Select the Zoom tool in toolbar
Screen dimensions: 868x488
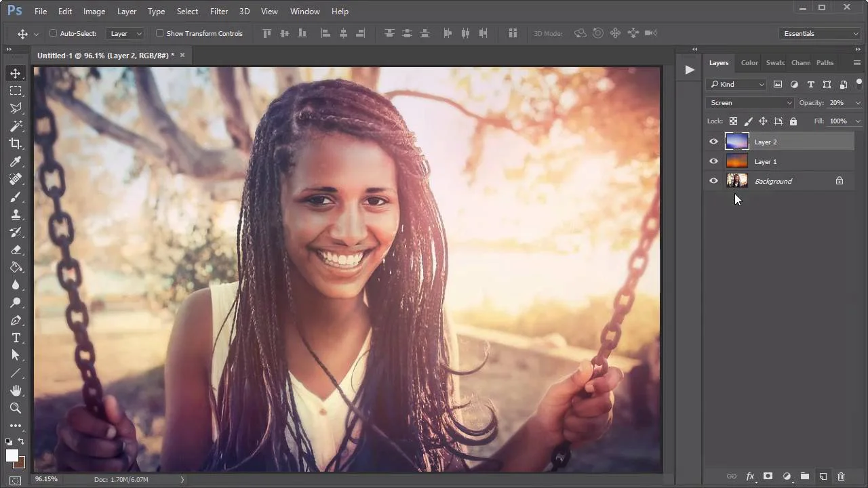tap(15, 408)
